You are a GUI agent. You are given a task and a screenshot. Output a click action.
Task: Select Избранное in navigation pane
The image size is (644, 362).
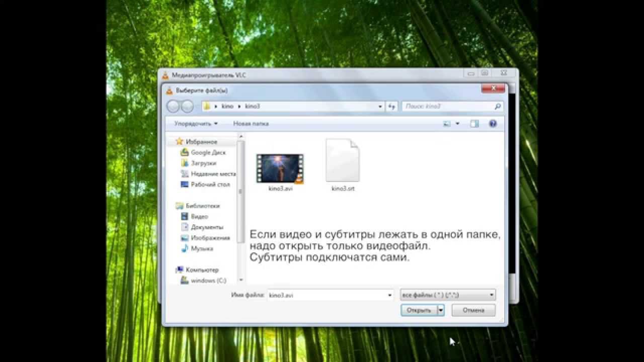(201, 142)
